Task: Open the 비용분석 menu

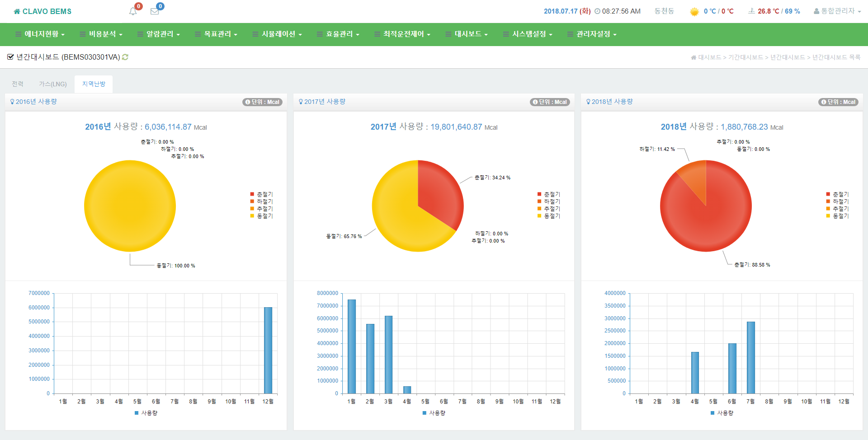Action: point(101,34)
